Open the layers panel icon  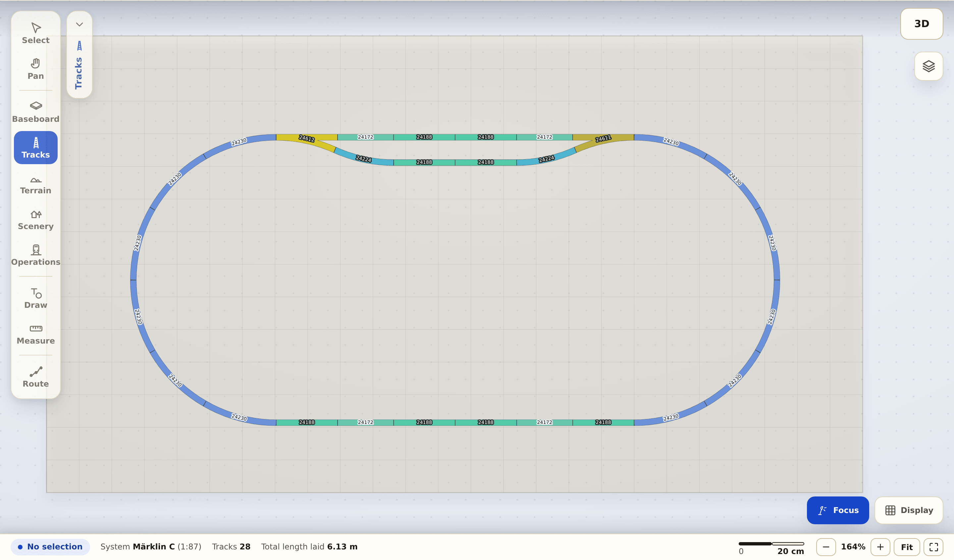tap(928, 66)
